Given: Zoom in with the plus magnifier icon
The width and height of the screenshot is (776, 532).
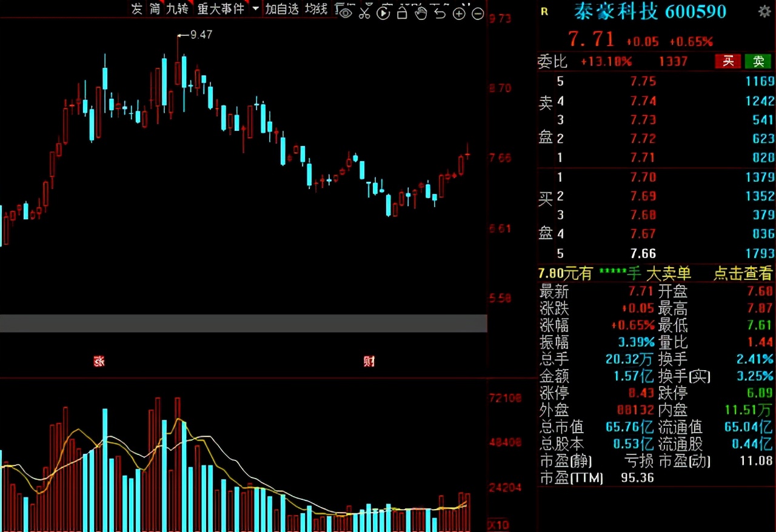Looking at the screenshot, I should pyautogui.click(x=458, y=13).
